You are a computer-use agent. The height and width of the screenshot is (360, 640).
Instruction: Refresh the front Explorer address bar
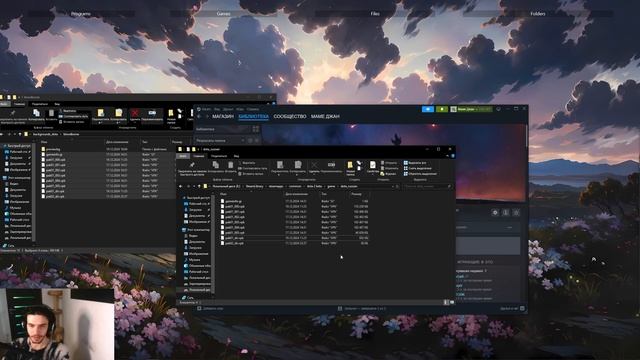(x=397, y=186)
